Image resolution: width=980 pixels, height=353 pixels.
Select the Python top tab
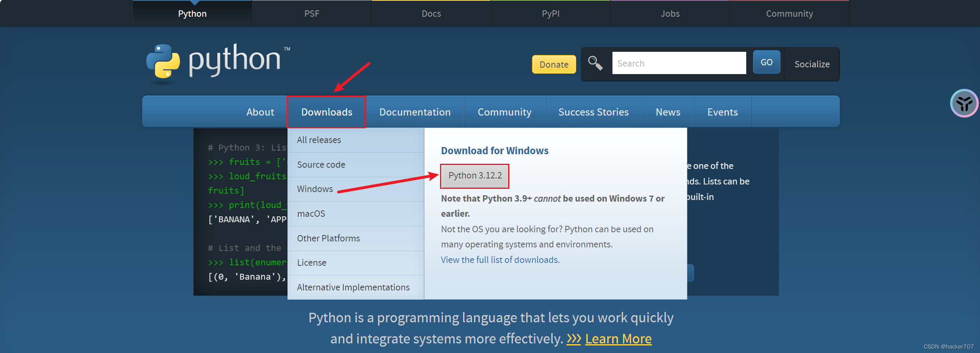point(192,14)
